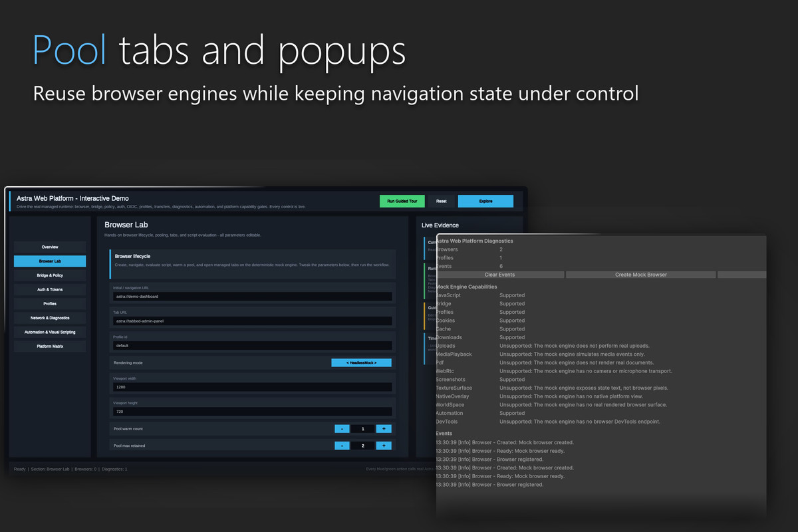Screen dimensions: 798x532
Task: Increase the Pool warm count
Action: tap(384, 429)
